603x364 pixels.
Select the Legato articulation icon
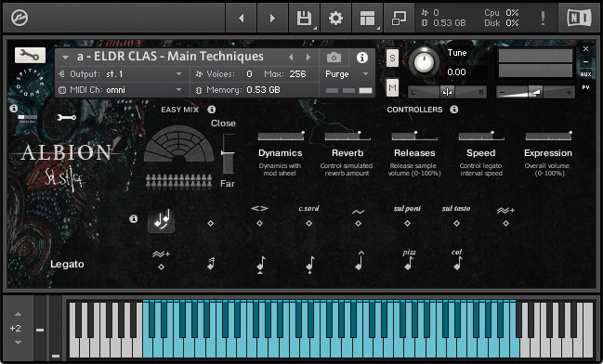(x=161, y=221)
